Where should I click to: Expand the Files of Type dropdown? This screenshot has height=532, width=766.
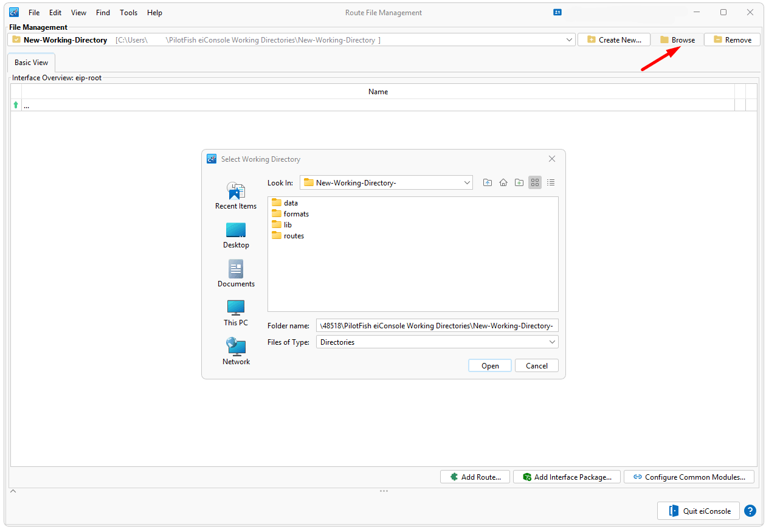coord(552,342)
